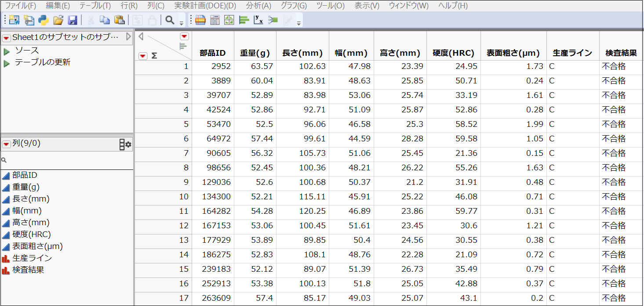The height and width of the screenshot is (306, 644).
Task: Launch the Distribution green bars icon
Action: pos(244,20)
